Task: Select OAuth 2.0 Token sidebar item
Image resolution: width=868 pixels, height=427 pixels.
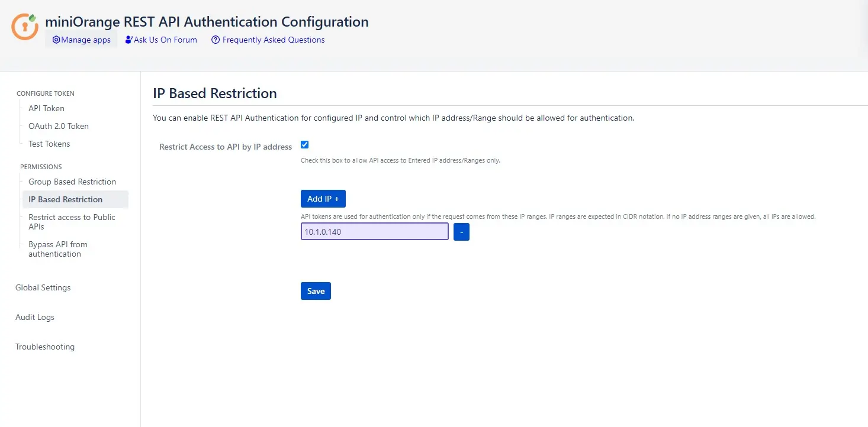Action: (x=59, y=126)
